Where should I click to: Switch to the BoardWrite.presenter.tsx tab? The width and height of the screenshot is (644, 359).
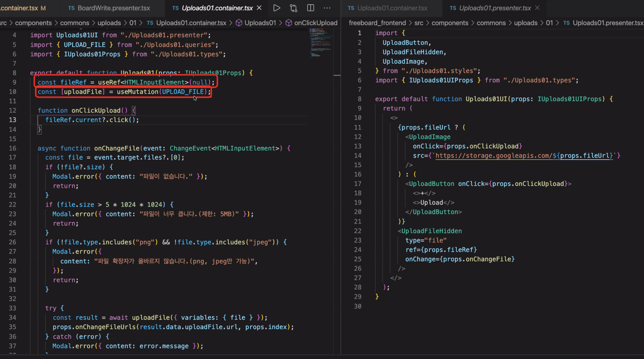pyautogui.click(x=114, y=8)
